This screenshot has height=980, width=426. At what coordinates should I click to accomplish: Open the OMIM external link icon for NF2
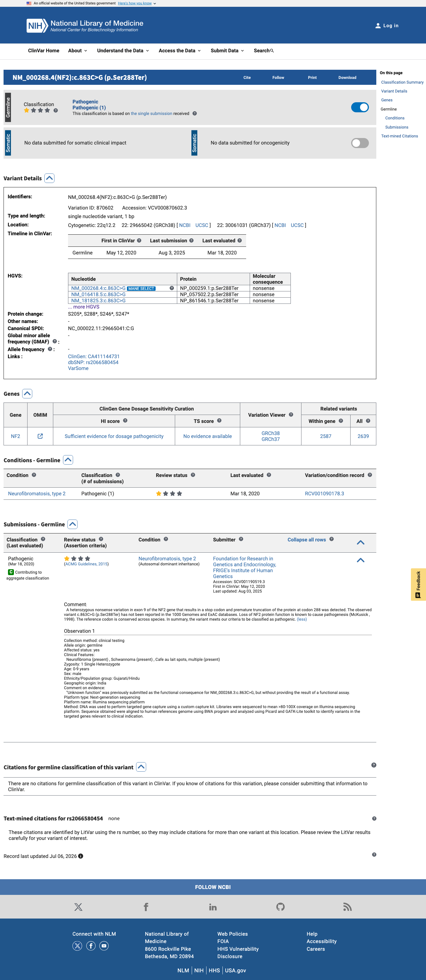tap(40, 436)
